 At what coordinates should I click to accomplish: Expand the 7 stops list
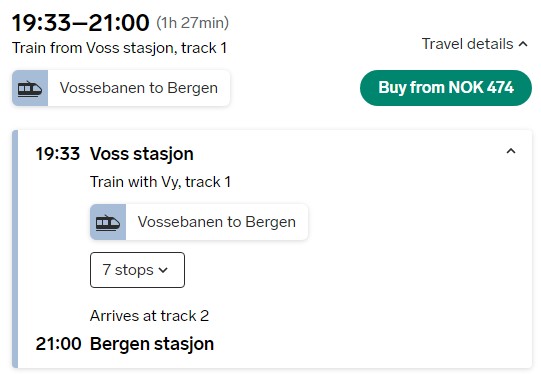(x=137, y=270)
